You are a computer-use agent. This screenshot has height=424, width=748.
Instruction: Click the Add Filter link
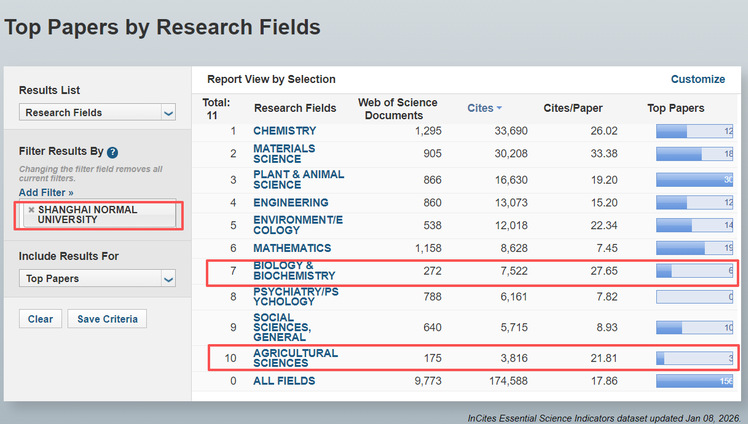(45, 192)
